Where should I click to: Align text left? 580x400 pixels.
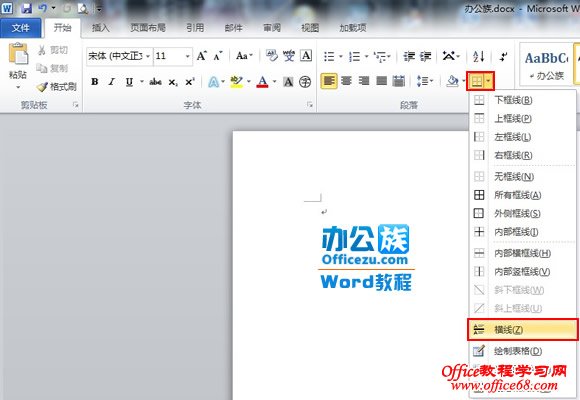329,81
